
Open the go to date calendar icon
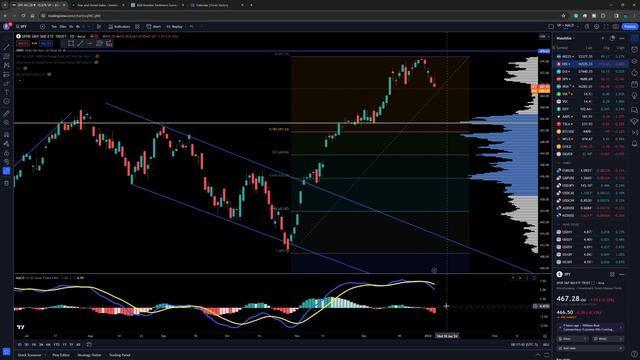(x=89, y=344)
